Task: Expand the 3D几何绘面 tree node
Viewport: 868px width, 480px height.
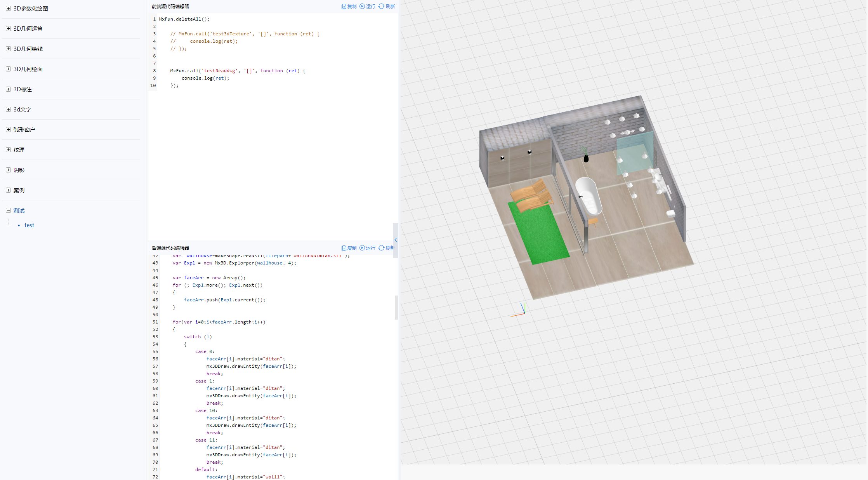Action: pyautogui.click(x=8, y=69)
